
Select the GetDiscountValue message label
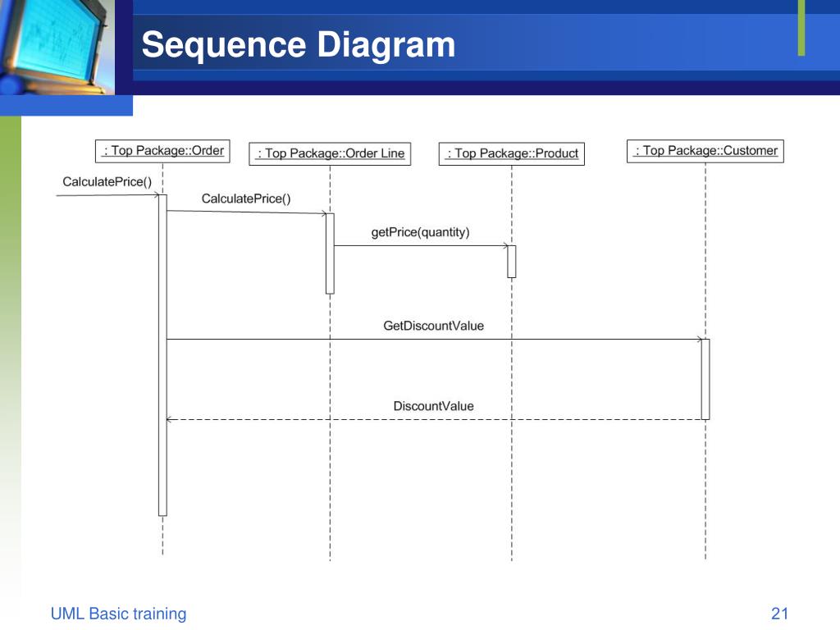(x=433, y=326)
